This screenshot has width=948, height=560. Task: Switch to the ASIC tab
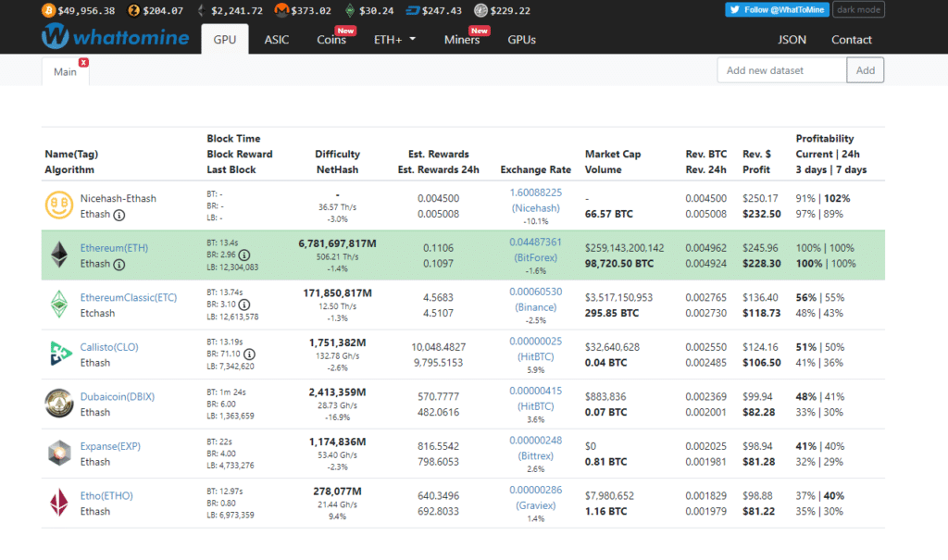tap(276, 39)
